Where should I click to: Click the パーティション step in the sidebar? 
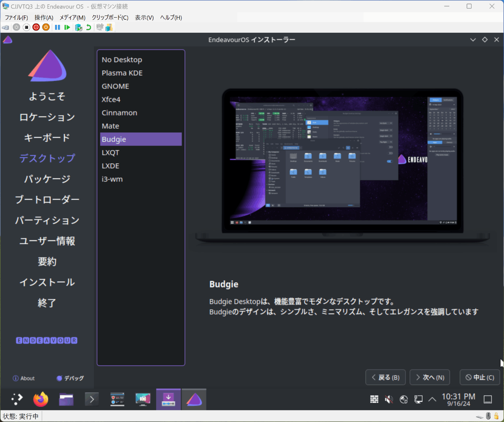click(47, 220)
